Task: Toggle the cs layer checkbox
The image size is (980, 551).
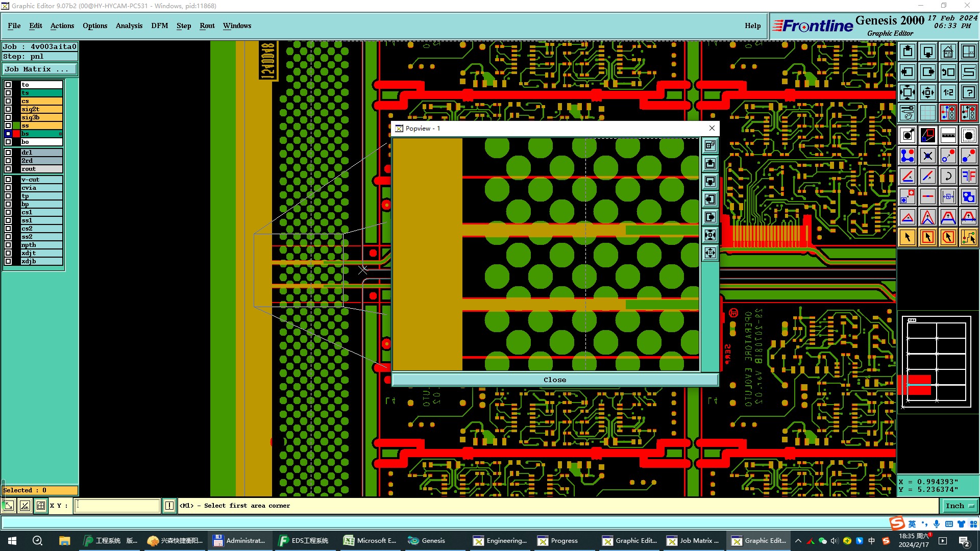Action: 8,101
